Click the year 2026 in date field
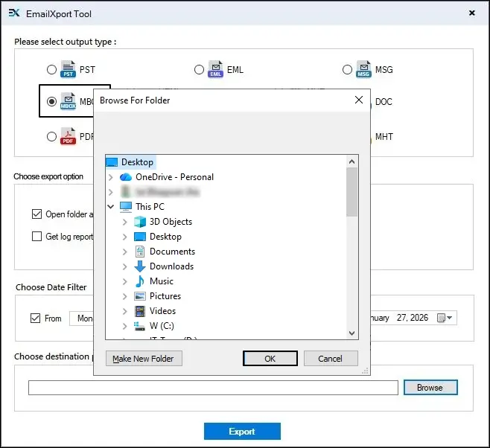The image size is (490, 448). 419,318
